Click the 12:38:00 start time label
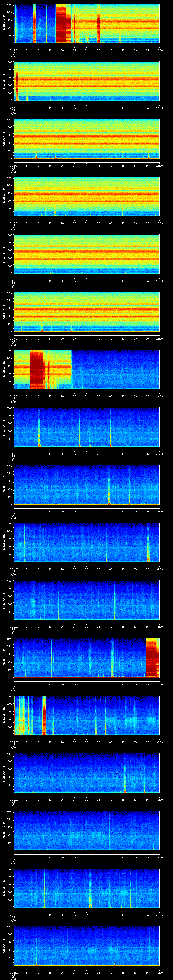Screen dimensions: 173x980 [x=13, y=973]
